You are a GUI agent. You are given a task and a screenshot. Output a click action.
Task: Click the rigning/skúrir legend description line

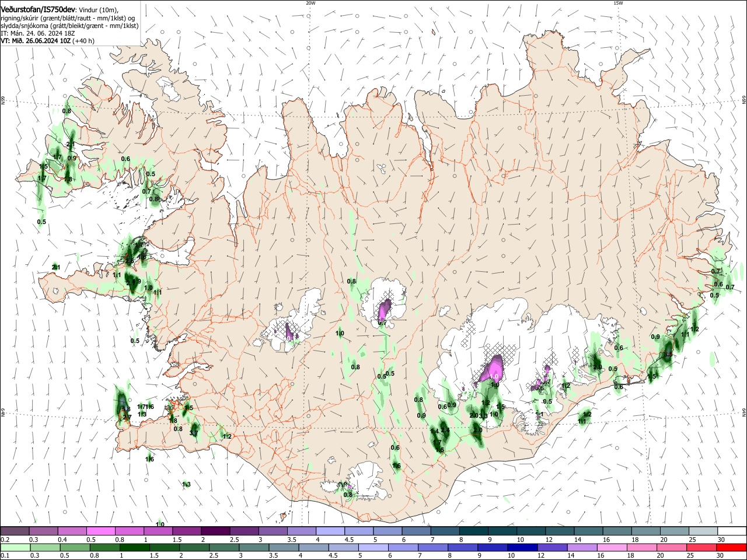[68, 18]
